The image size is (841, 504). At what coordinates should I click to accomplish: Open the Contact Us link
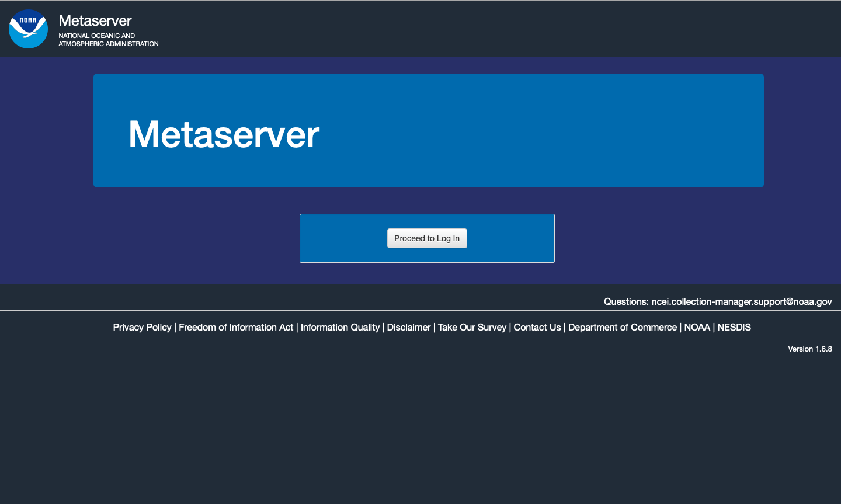(x=537, y=327)
